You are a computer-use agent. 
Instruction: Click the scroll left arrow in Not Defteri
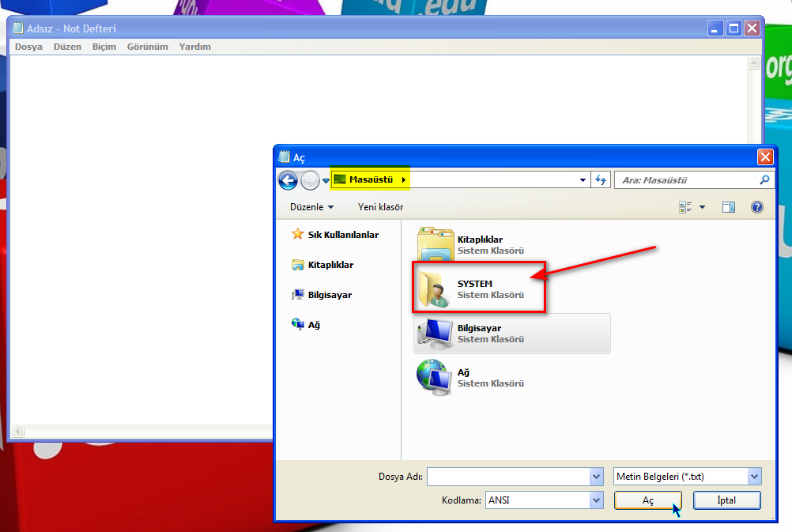(17, 432)
